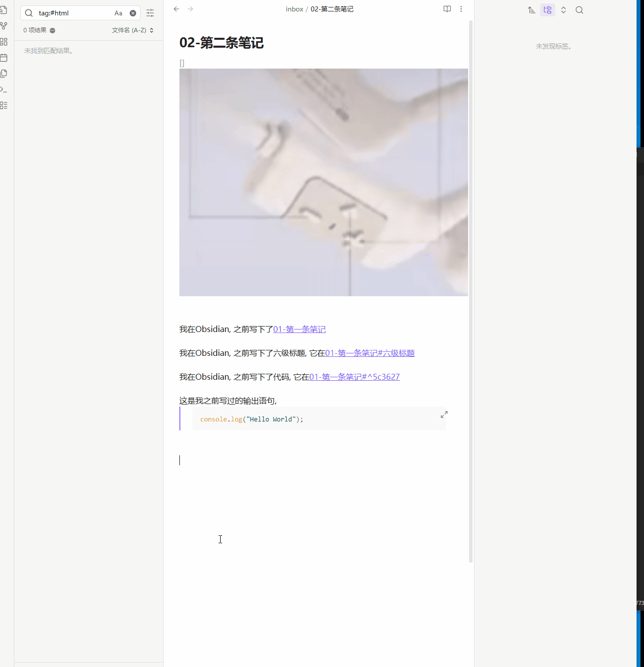Open the command palette terminal icon
Screen dimensions: 644x667
tap(3, 89)
